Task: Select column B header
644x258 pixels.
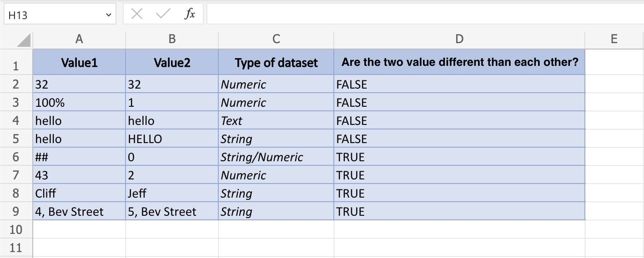Action: (172, 40)
